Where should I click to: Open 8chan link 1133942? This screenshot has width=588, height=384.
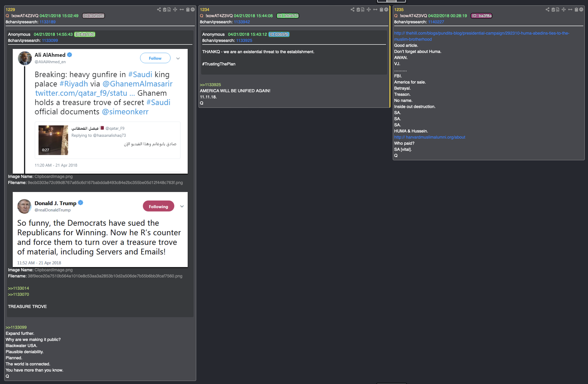click(242, 22)
